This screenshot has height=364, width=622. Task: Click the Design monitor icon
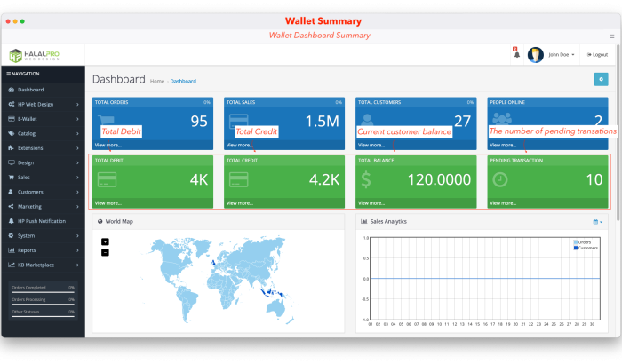tap(11, 162)
